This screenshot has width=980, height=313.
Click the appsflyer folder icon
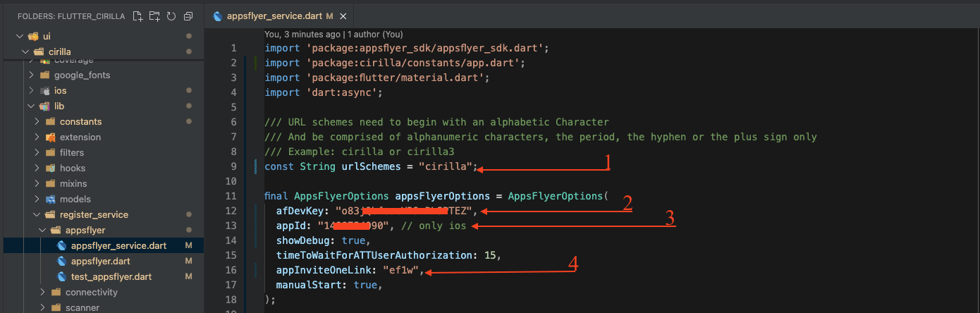pos(56,230)
